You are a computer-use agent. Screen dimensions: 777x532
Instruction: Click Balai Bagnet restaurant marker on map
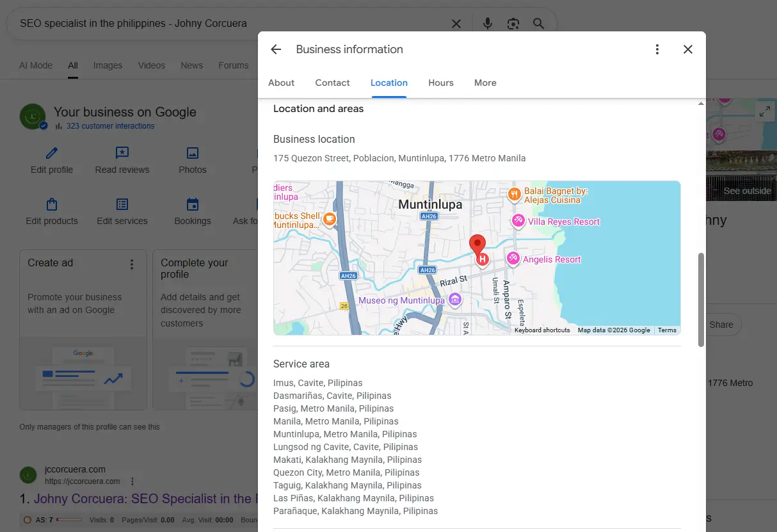coord(514,195)
